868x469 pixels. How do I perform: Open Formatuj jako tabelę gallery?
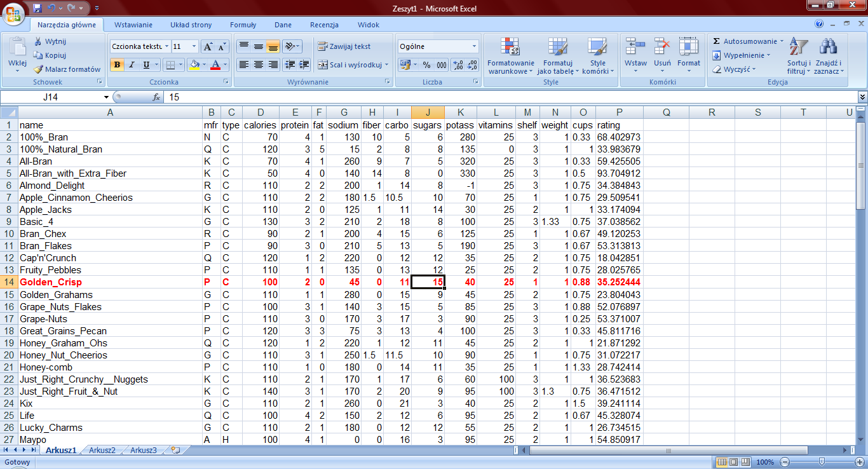click(558, 56)
